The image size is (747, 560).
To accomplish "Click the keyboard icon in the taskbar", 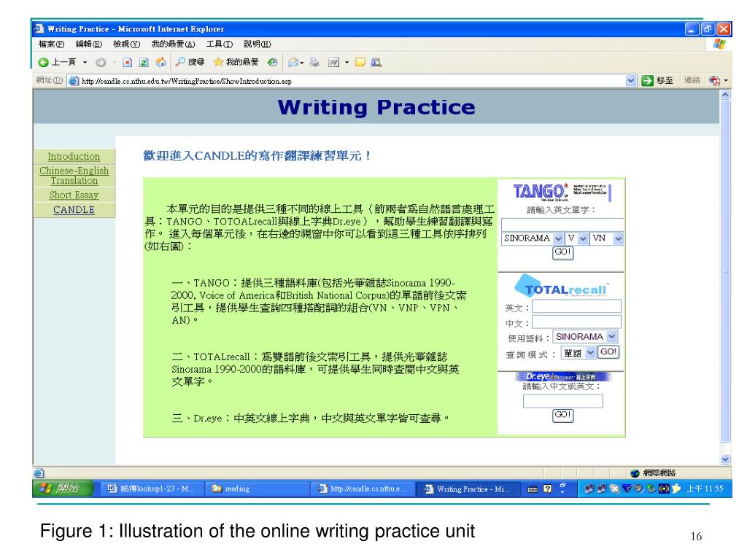I will (x=533, y=489).
